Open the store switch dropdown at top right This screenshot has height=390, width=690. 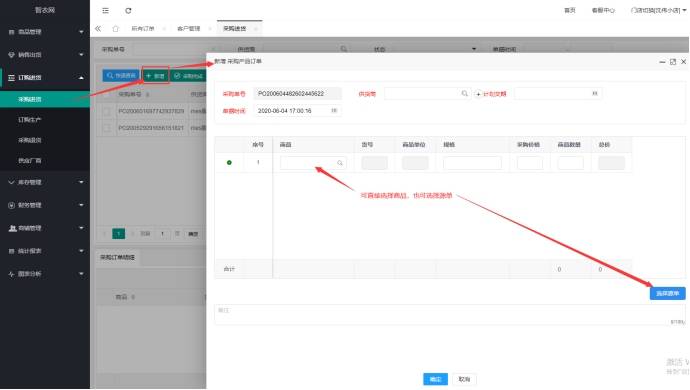pos(658,11)
